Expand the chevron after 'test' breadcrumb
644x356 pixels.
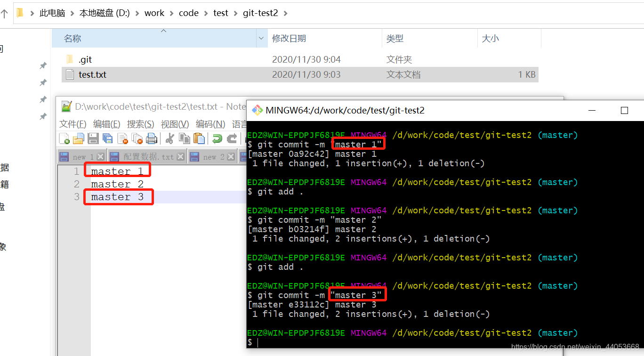click(x=235, y=13)
